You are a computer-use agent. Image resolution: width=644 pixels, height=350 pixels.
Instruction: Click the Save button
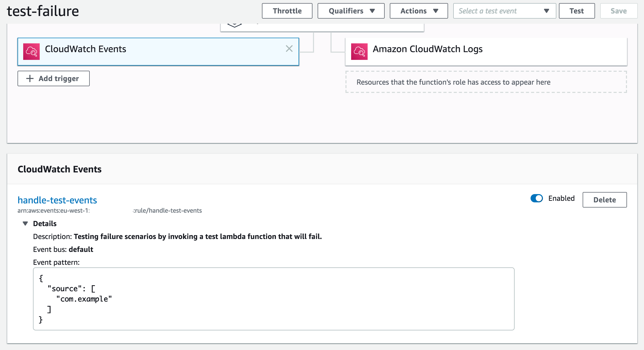pyautogui.click(x=618, y=11)
